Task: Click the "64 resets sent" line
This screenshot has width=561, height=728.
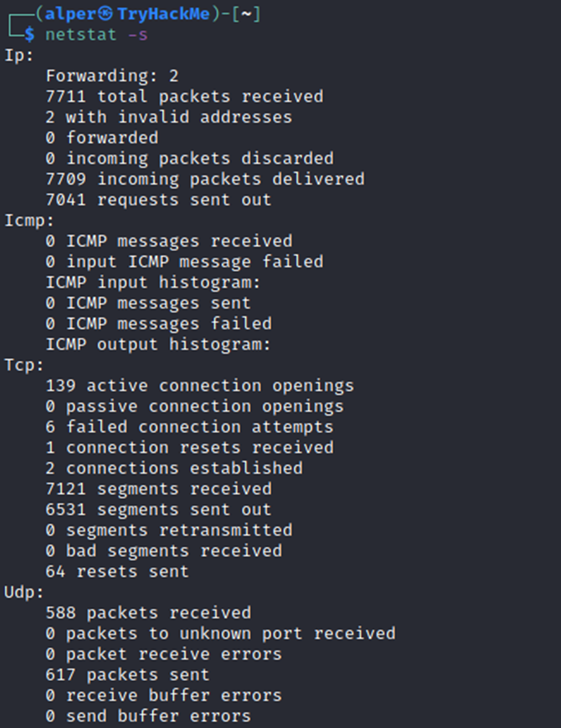Action: [x=116, y=572]
